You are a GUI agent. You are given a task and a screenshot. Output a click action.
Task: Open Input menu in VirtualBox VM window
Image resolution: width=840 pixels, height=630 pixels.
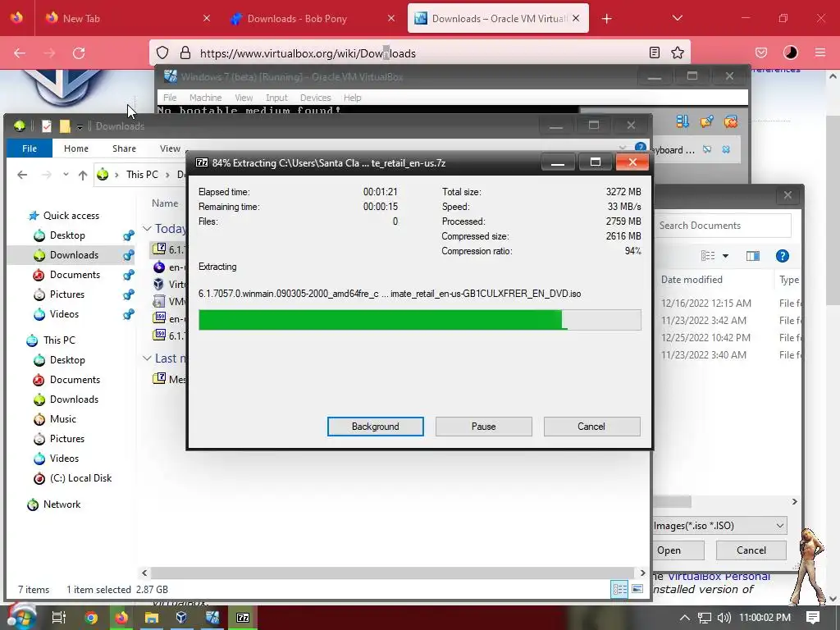276,98
